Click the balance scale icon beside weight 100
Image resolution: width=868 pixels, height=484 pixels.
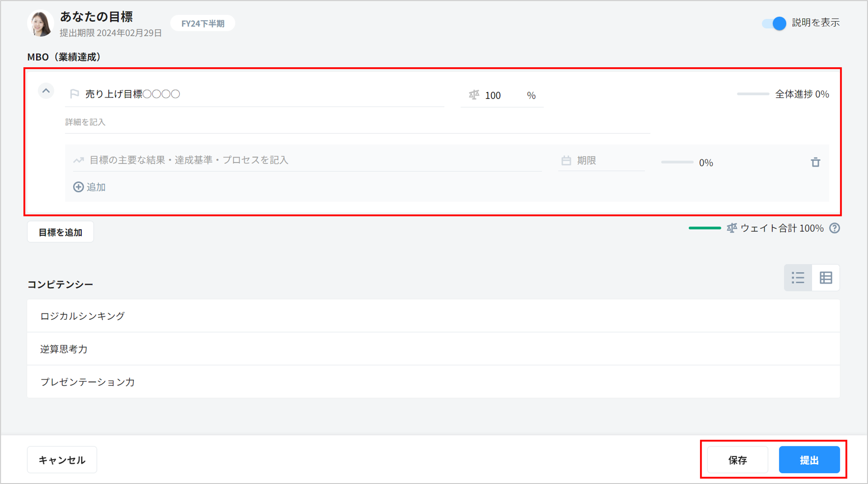474,95
